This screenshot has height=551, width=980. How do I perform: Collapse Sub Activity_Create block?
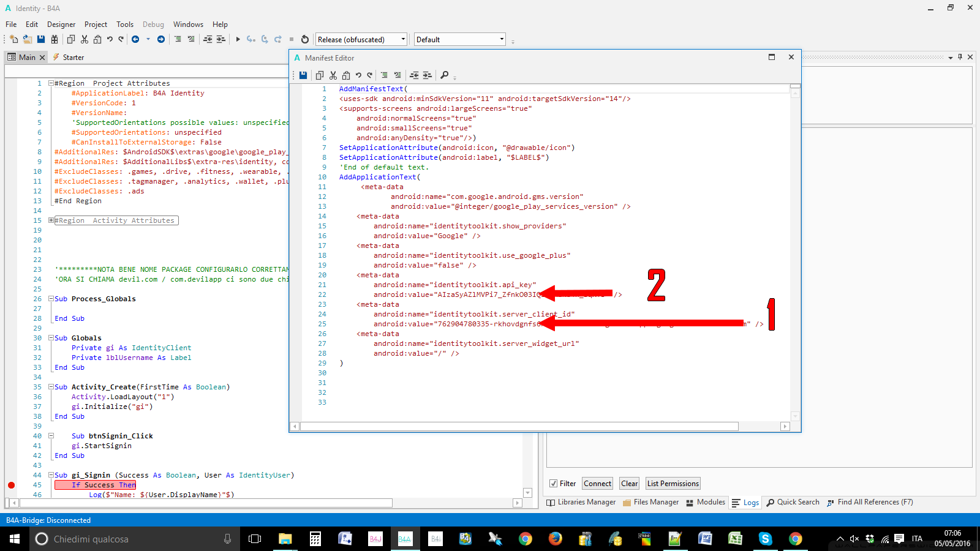point(51,387)
